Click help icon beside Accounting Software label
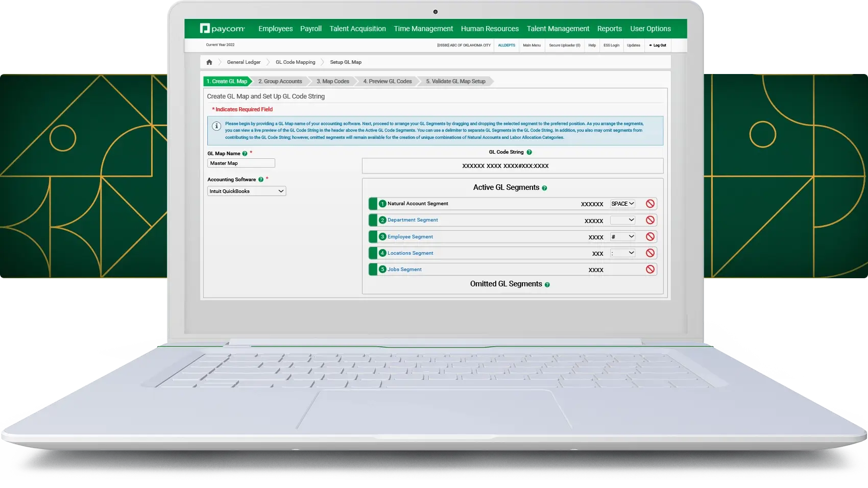This screenshot has height=488, width=868. tap(260, 180)
